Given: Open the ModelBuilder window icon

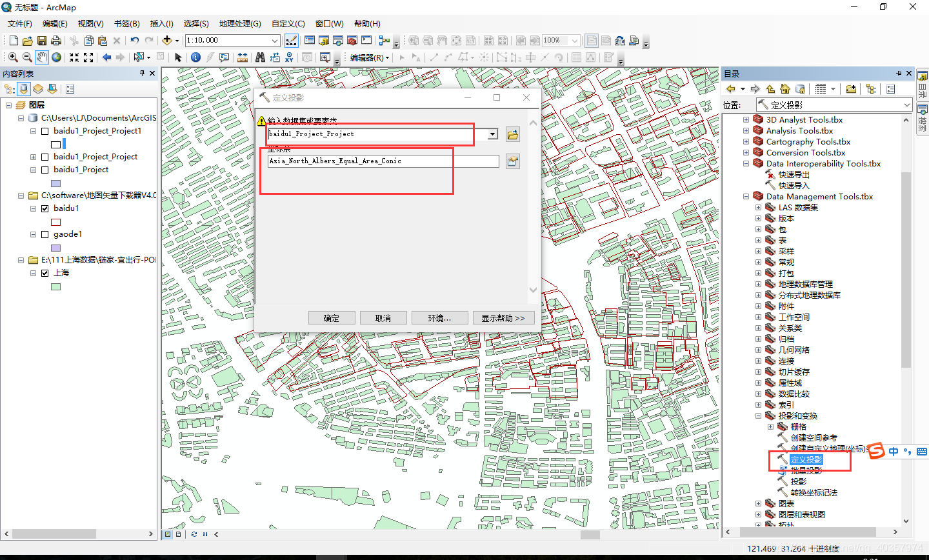Looking at the screenshot, I should (384, 41).
